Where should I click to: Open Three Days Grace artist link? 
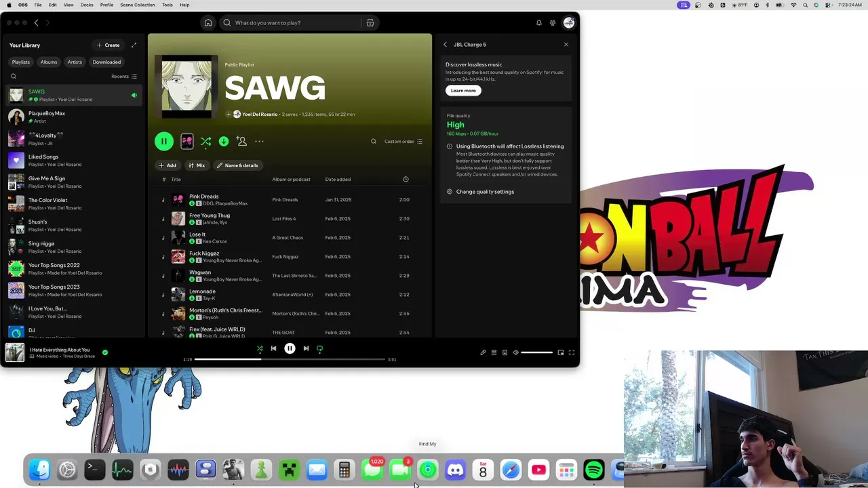[79, 356]
